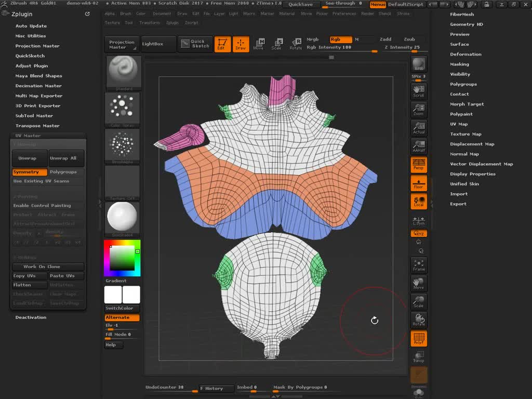The height and width of the screenshot is (399, 532).
Task: Select the Move tool in the top shelf
Action: 259,44
